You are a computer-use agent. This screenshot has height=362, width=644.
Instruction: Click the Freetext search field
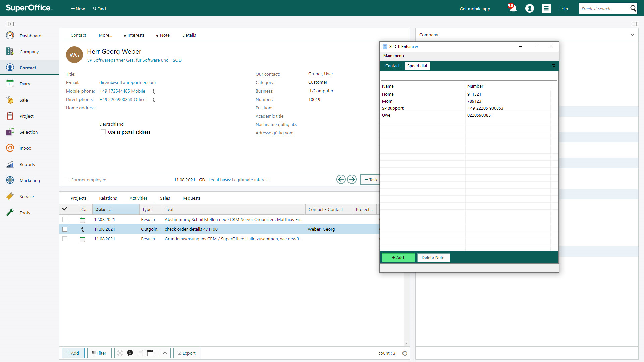click(604, 9)
